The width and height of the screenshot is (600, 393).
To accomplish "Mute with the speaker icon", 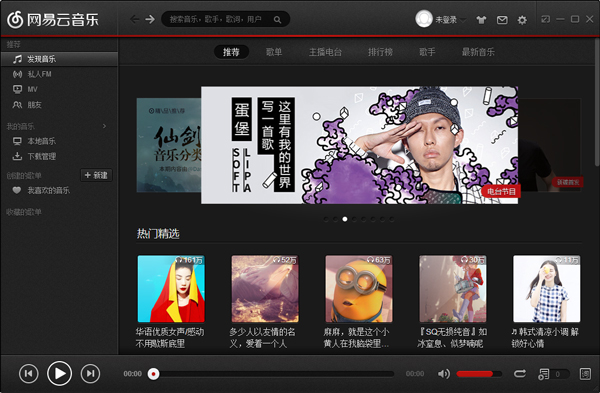I will pos(443,373).
